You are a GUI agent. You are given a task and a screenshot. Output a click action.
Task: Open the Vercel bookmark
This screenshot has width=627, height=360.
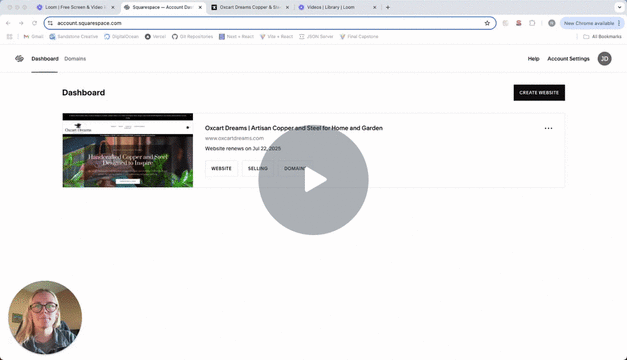tap(155, 36)
